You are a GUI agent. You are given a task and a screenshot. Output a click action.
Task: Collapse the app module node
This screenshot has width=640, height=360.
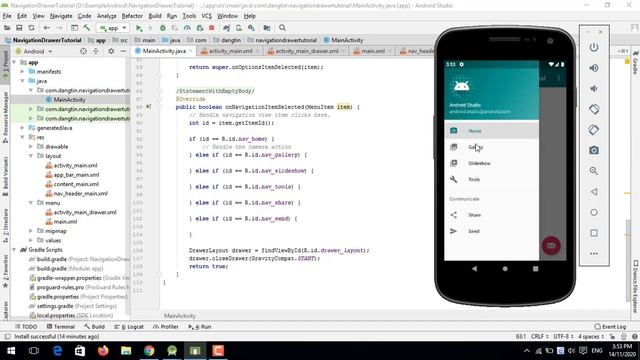(14, 62)
